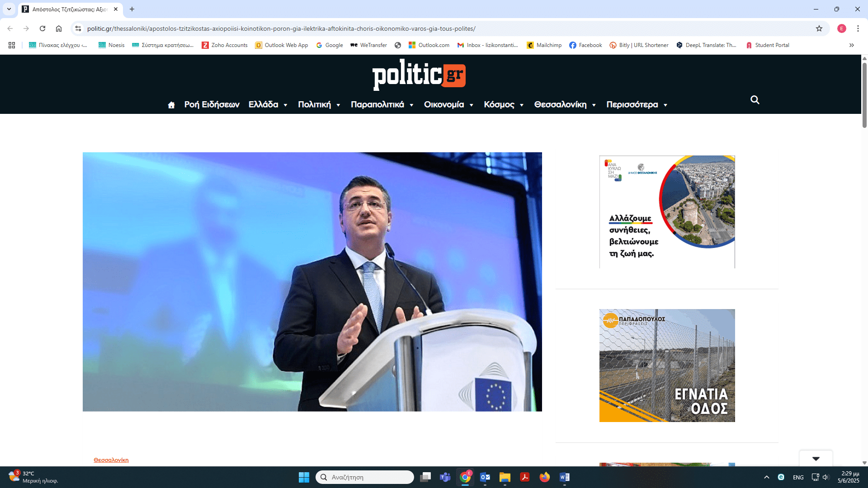
Task: Open the Zoho Accounts bookmark
Action: (225, 45)
